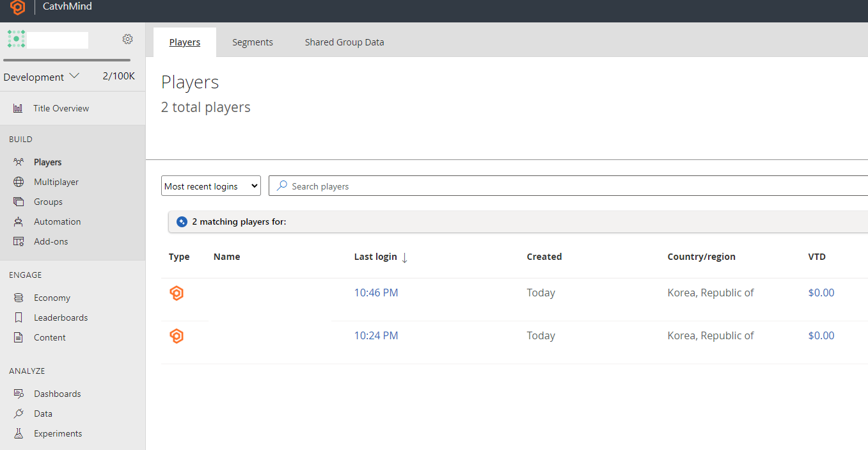Screen dimensions: 868x450
Task: Click the 2 matching players for: label
Action: tap(239, 221)
